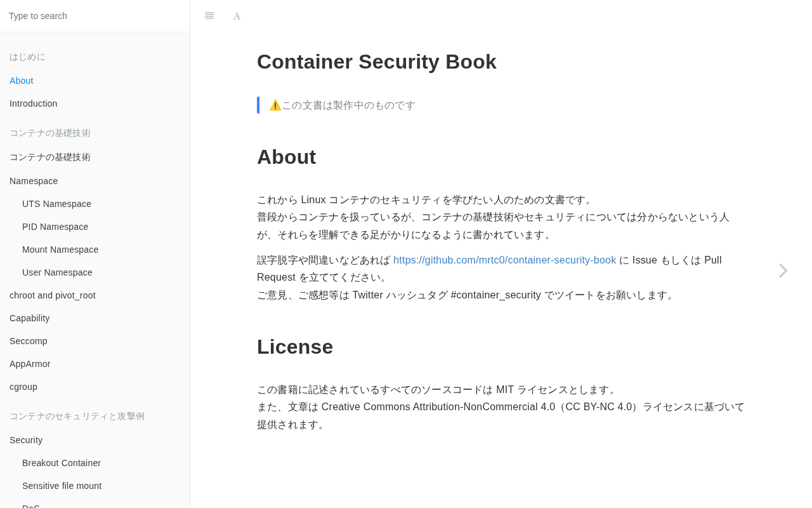Screen dimensions: 812x508
Task: Open the Breakout Container page
Action: [62, 463]
